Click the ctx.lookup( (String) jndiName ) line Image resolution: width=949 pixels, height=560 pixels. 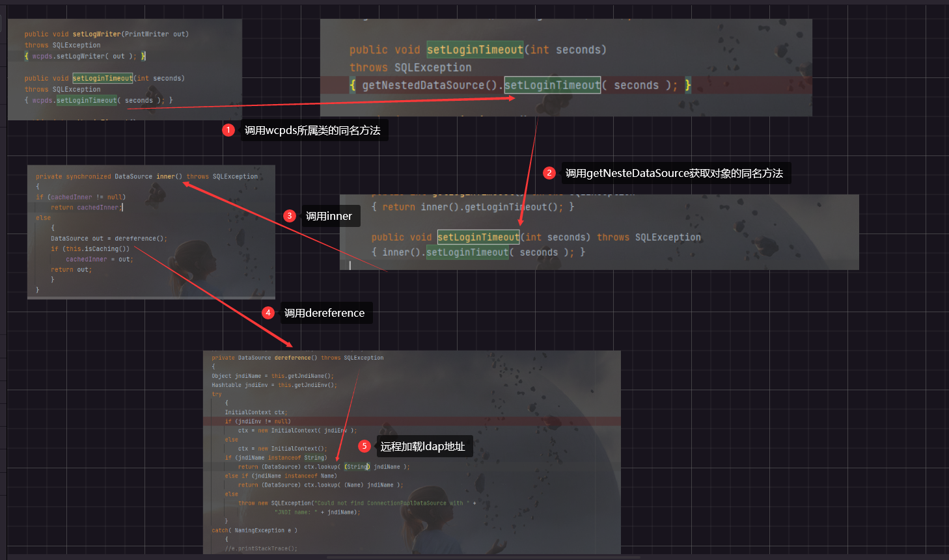[x=323, y=467]
